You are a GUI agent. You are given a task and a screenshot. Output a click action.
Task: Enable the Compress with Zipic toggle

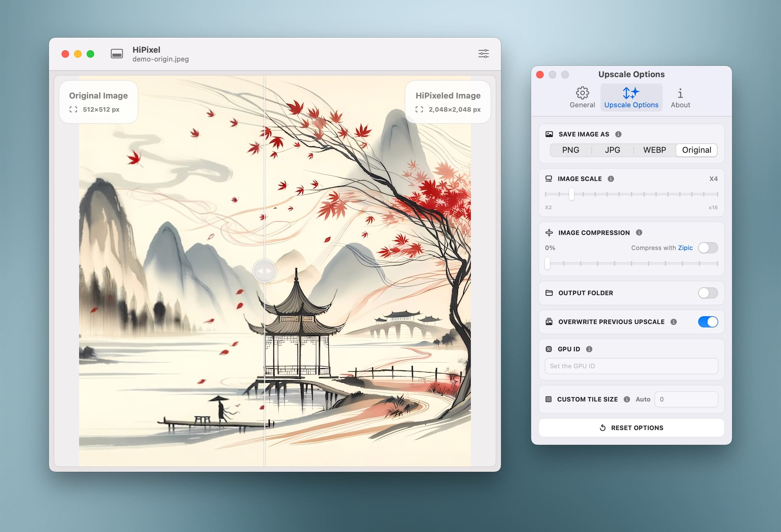click(708, 248)
